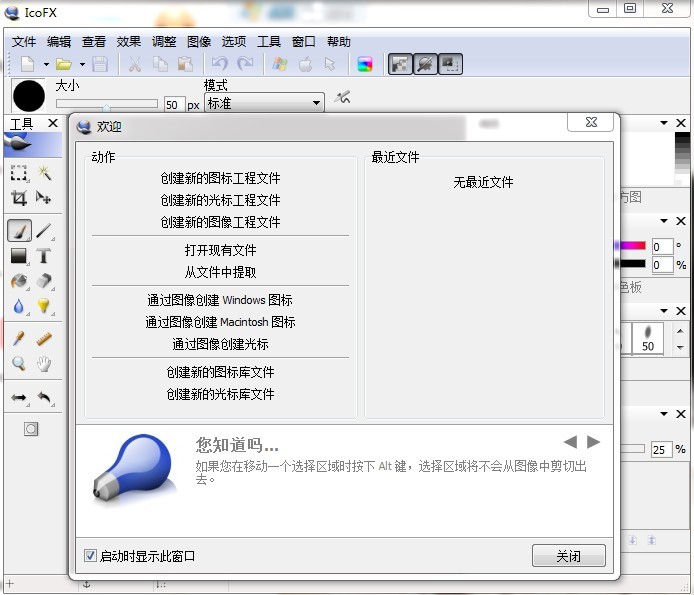
Task: Click 创建新的光标库文件 link
Action: pos(220,394)
